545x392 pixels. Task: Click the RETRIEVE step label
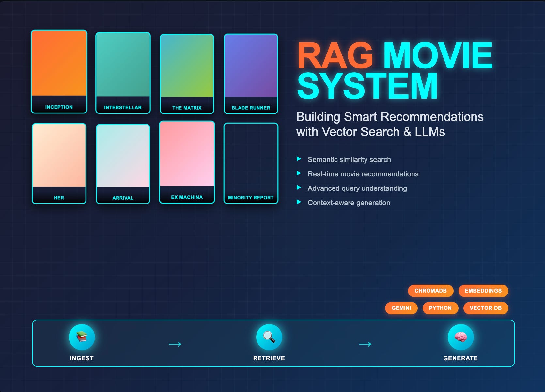[269, 358]
